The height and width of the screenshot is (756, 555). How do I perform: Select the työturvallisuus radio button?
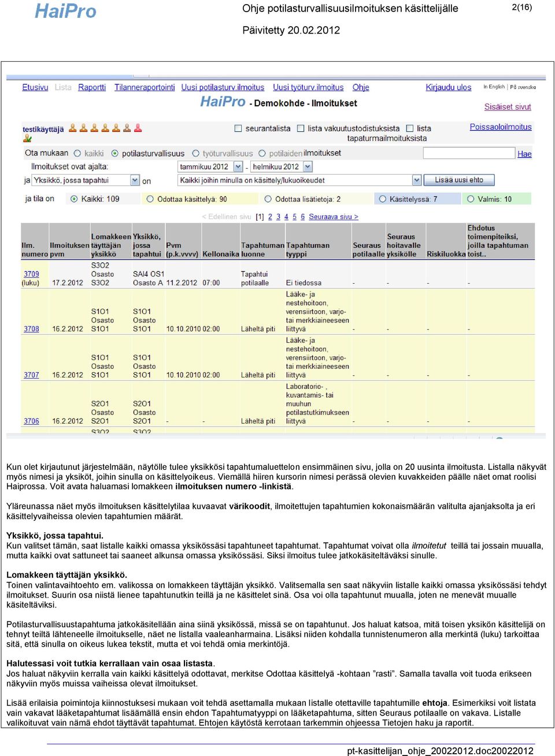pyautogui.click(x=196, y=153)
